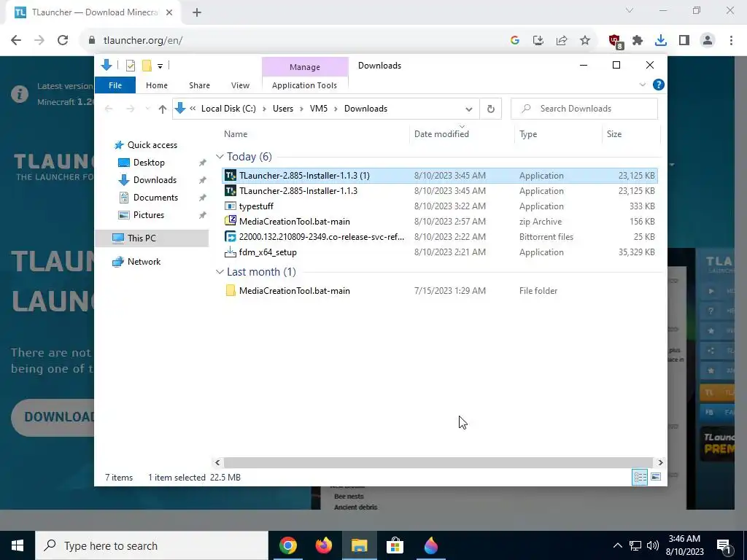Select the MediaCreationTool.bat-main file folder
Viewport: 747px width, 560px height.
pyautogui.click(x=440, y=291)
